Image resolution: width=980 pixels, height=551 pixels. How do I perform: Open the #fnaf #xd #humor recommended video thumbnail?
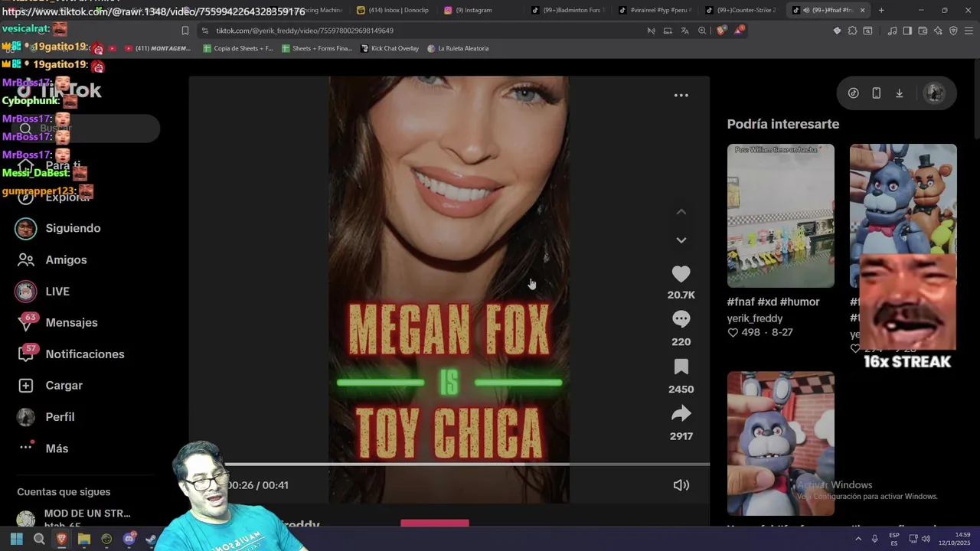pyautogui.click(x=780, y=216)
